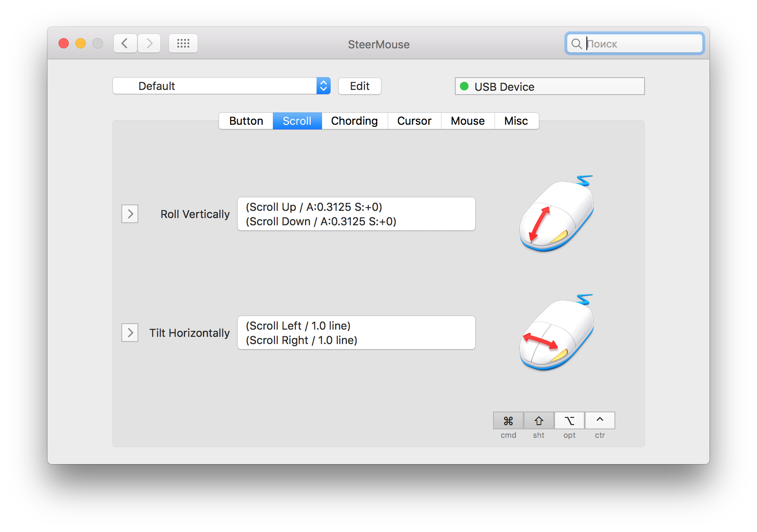Click the green USB device status dot
757x532 pixels.
464,86
